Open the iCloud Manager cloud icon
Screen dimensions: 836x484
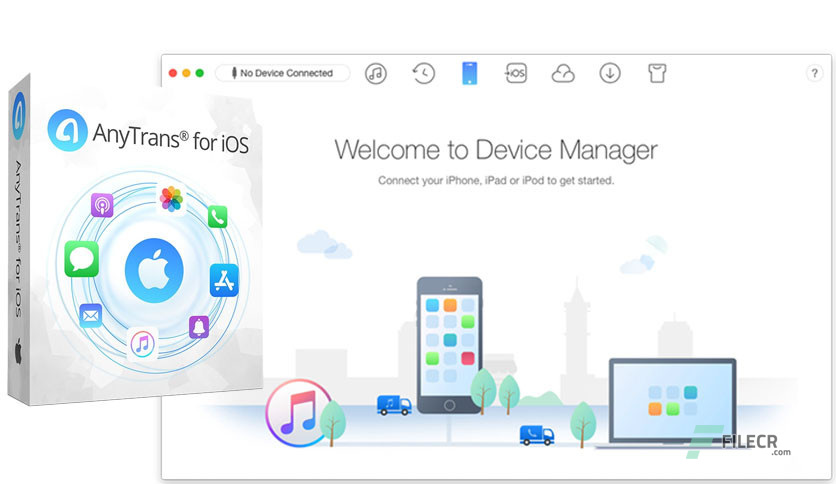(x=562, y=74)
